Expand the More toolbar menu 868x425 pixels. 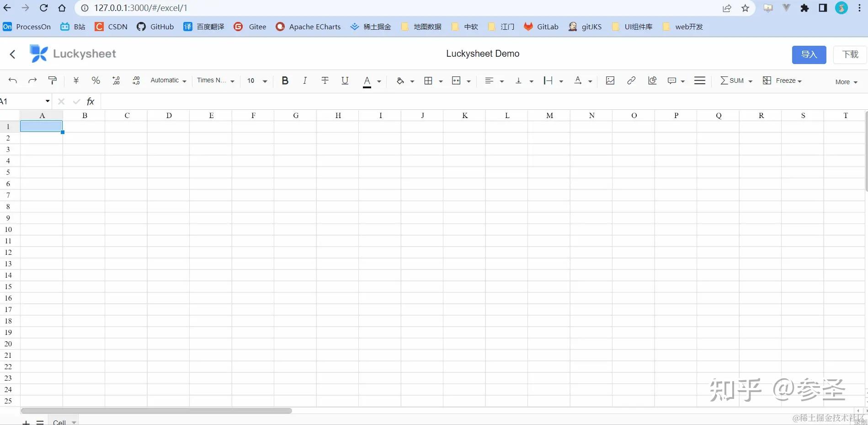coord(846,82)
